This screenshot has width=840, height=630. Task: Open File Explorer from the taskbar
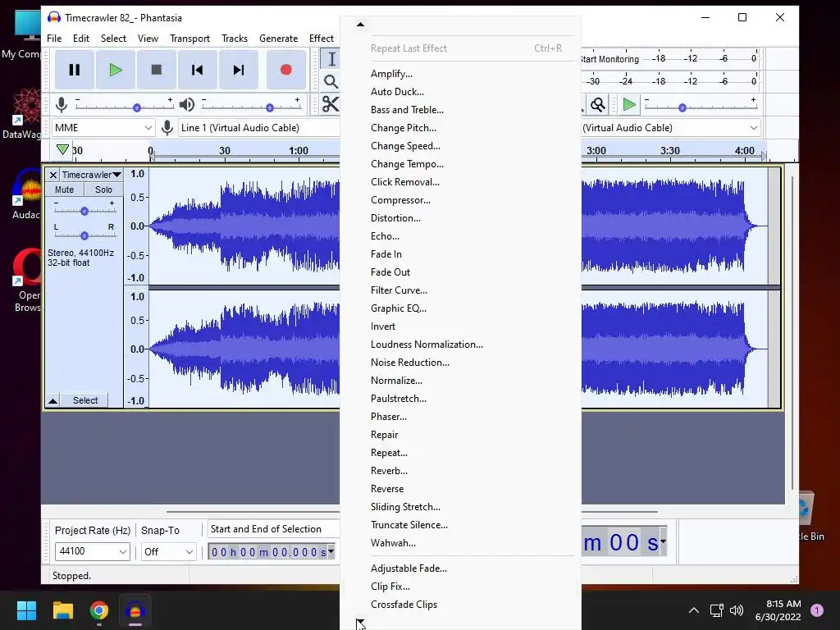coord(62,610)
